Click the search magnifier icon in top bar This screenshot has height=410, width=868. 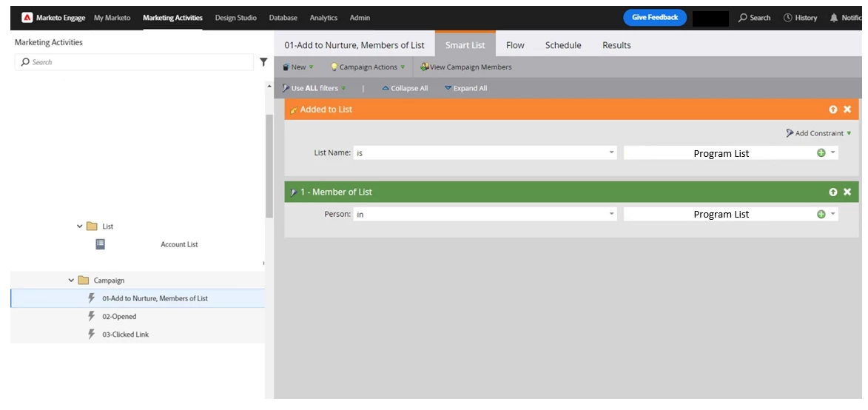743,18
